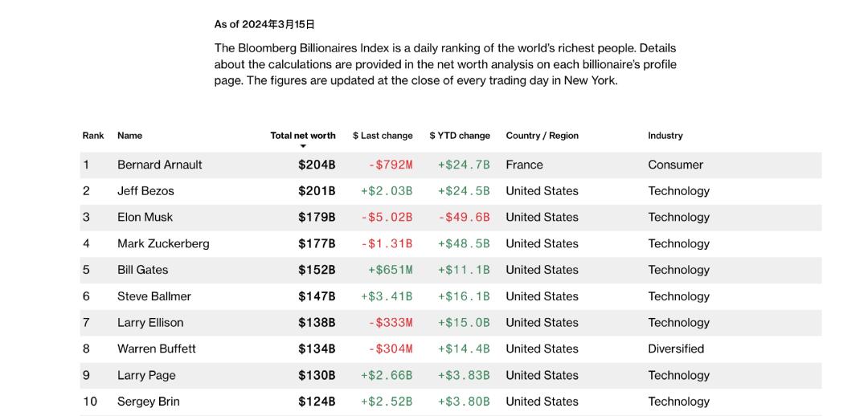The height and width of the screenshot is (416, 868).
Task: Click the Country / Region column header
Action: point(542,136)
